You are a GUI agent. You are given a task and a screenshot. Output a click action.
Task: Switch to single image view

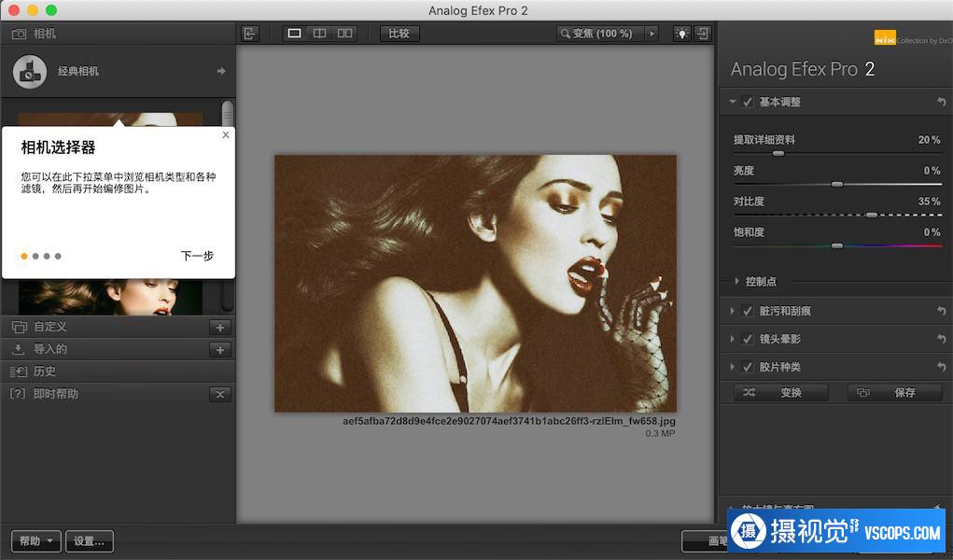(294, 34)
